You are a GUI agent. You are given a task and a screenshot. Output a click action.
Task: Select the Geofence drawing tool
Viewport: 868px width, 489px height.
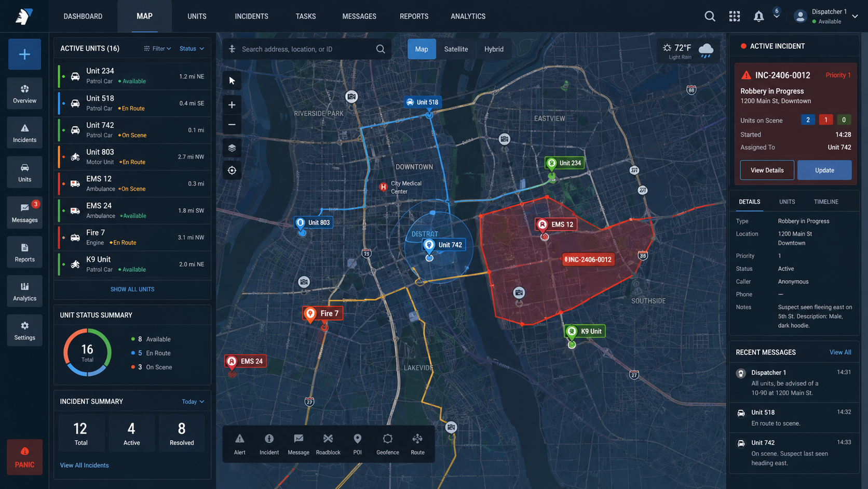(387, 443)
